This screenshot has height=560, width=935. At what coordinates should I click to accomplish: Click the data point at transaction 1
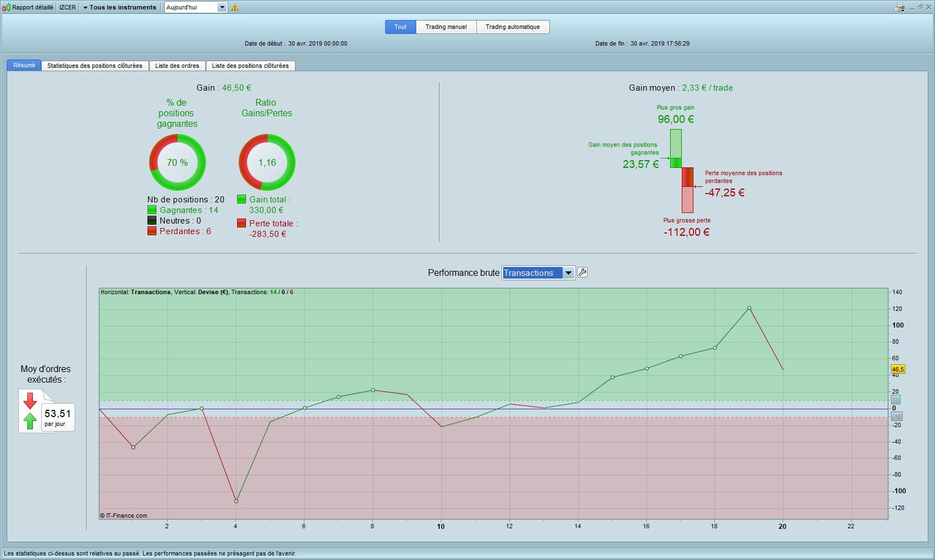(x=133, y=447)
